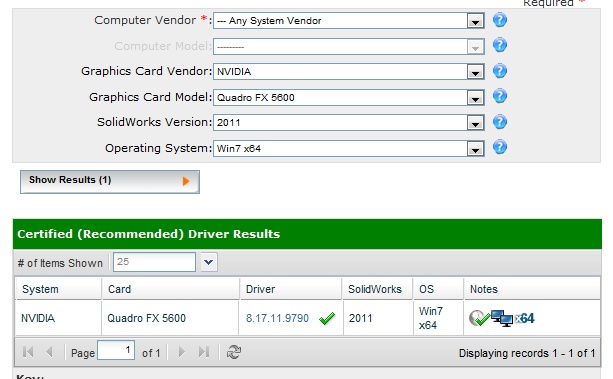This screenshot has height=379, width=613.
Task: Go to first page of results
Action: tap(28, 352)
